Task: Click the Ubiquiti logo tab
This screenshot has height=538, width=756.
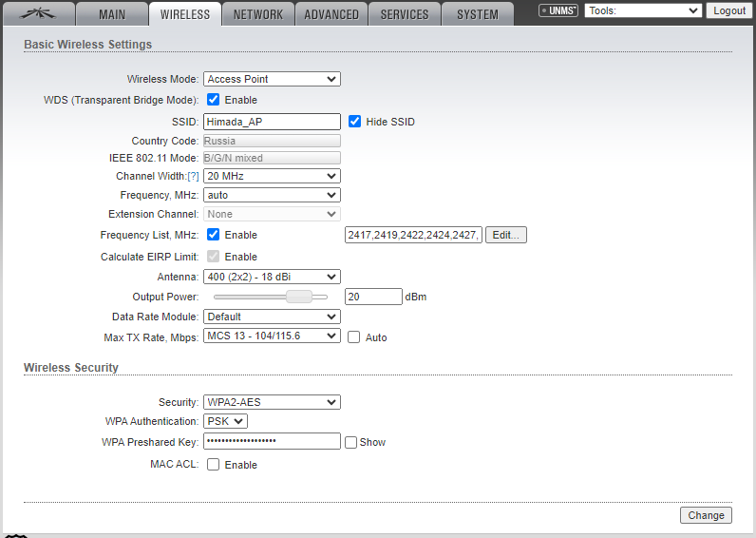Action: tap(37, 13)
